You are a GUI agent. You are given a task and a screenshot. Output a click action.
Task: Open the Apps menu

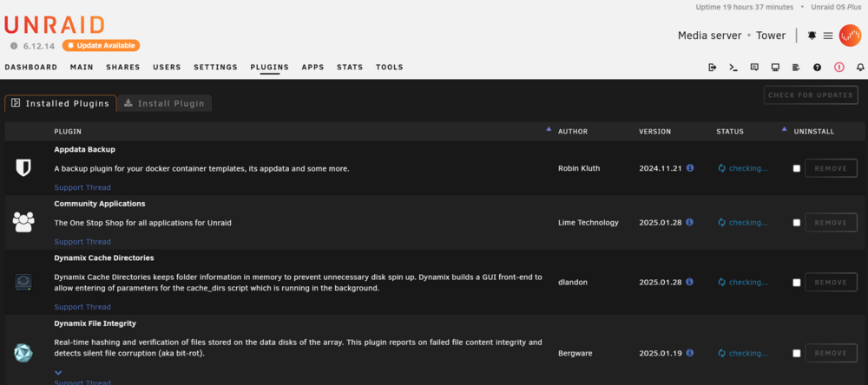pyautogui.click(x=312, y=68)
